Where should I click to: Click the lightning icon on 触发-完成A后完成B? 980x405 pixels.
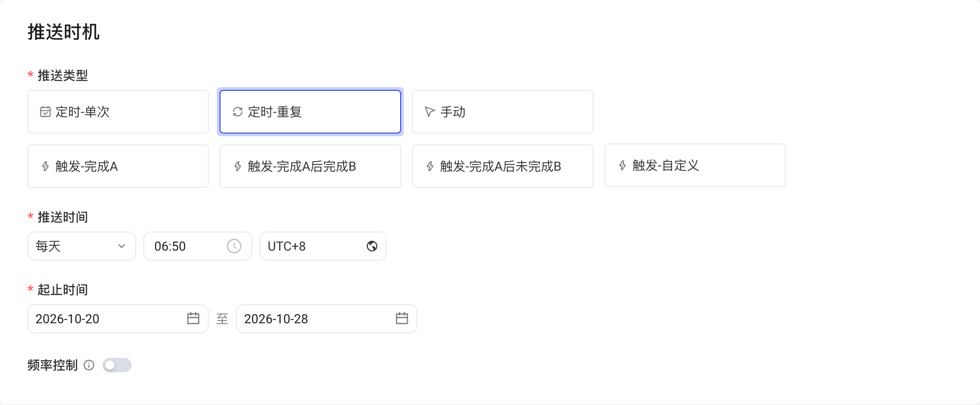(238, 166)
